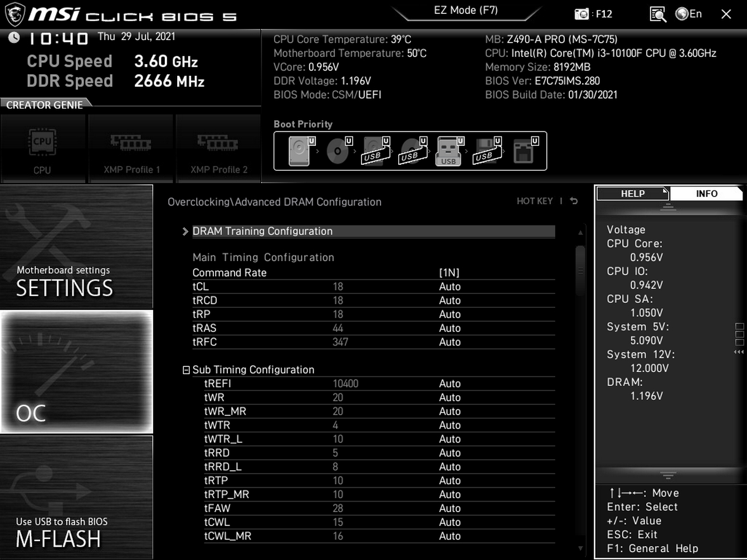Enable the Creator Genie CPU profile
Image resolution: width=747 pixels, height=560 pixels.
point(42,149)
